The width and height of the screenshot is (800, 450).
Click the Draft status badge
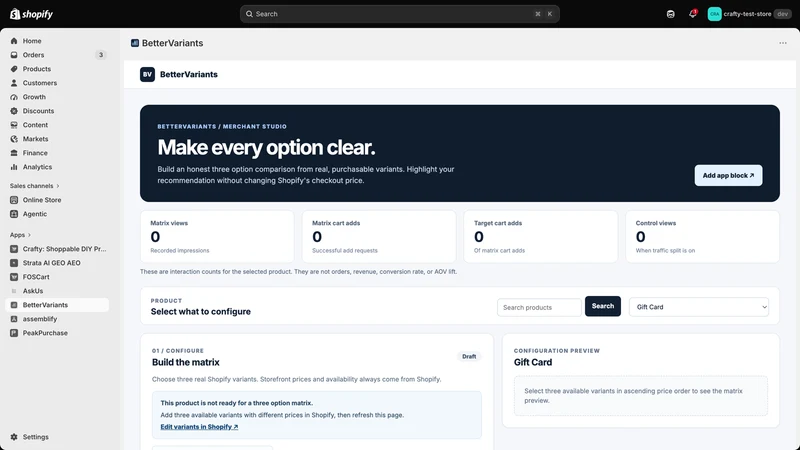point(469,357)
